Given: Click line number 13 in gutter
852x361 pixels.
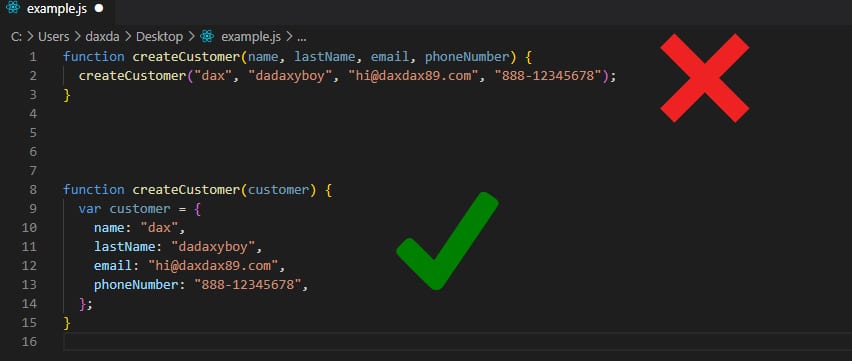Looking at the screenshot, I should (29, 285).
